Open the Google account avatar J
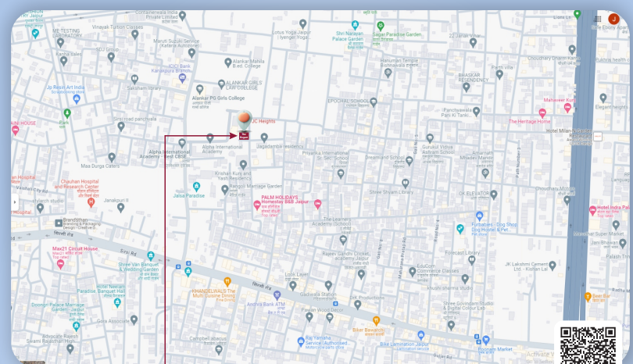Screen dimensions: 633x364 coord(613,19)
